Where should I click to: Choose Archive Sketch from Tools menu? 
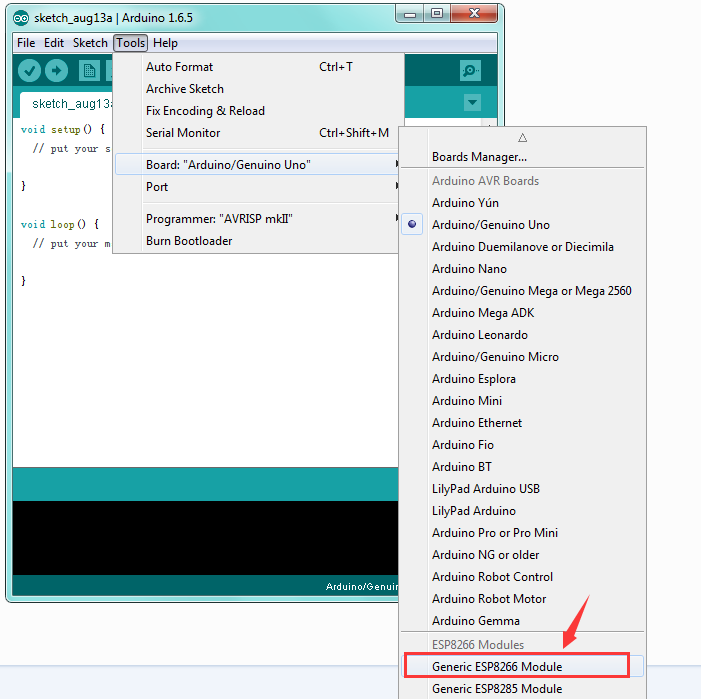click(x=185, y=89)
